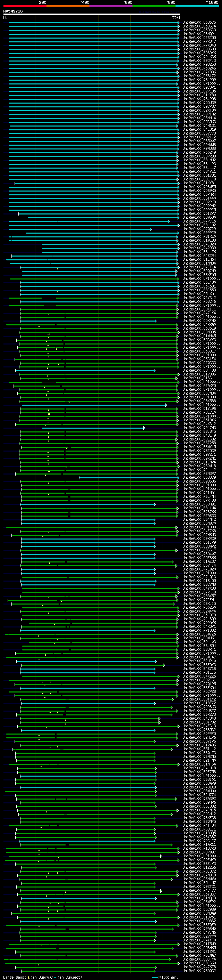Viewport: 222px width, 980px height.
Task: Click the white query sequence ruler bar
Action: tap(92, 15)
